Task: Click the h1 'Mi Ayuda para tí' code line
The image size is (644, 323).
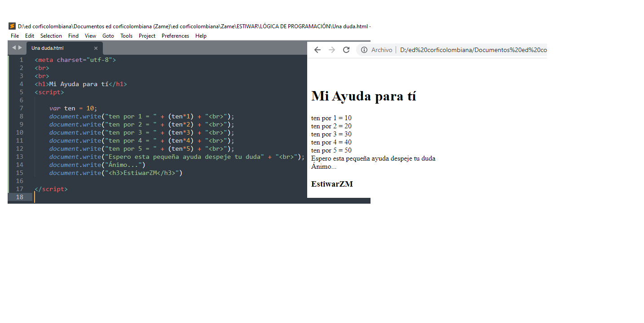Action: (81, 84)
